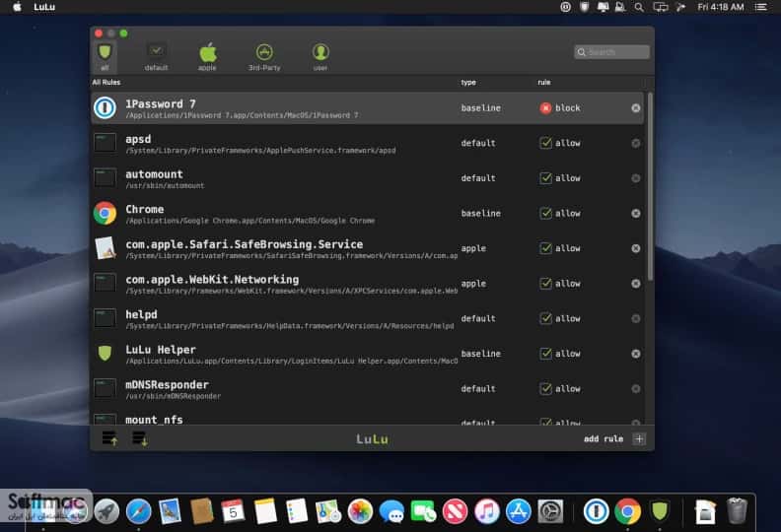Toggle allow checkbox for Chrome

click(545, 214)
